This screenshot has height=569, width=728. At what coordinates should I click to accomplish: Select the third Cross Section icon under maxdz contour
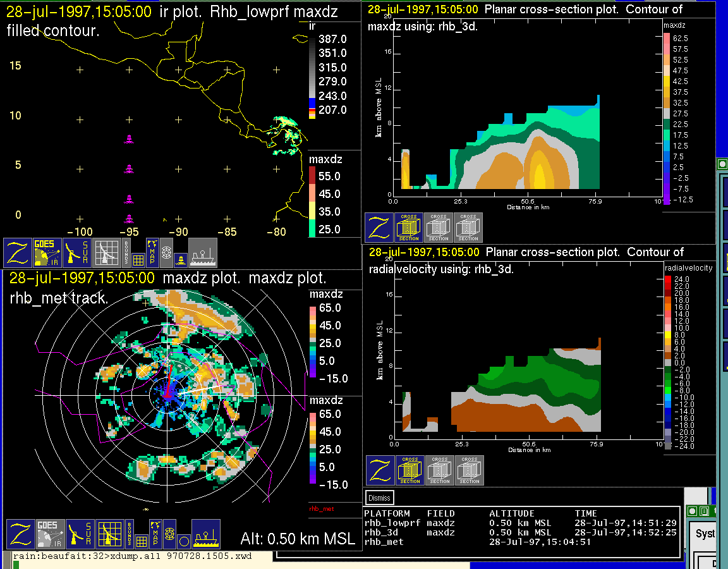pyautogui.click(x=468, y=228)
